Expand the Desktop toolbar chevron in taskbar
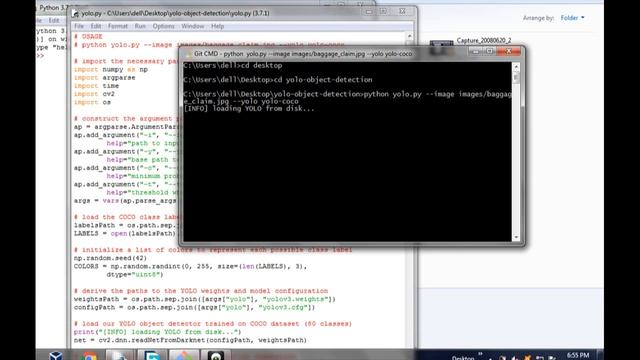640x360 pixels. [x=480, y=355]
